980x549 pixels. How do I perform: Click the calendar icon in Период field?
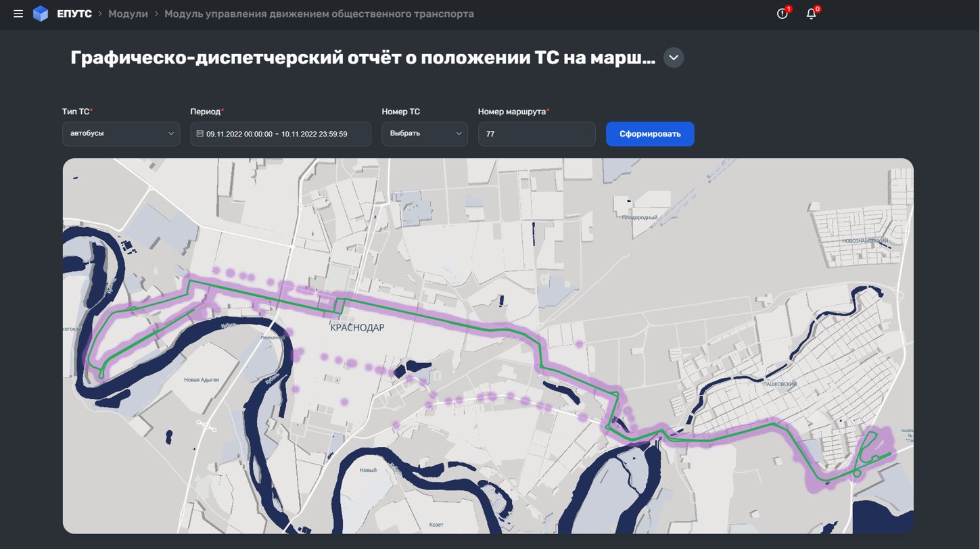[200, 134]
